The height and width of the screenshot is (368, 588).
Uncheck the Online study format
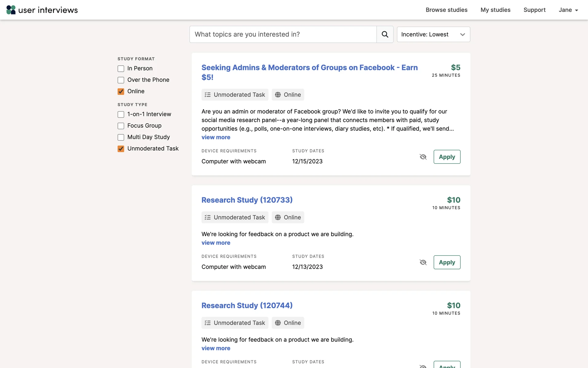(121, 91)
